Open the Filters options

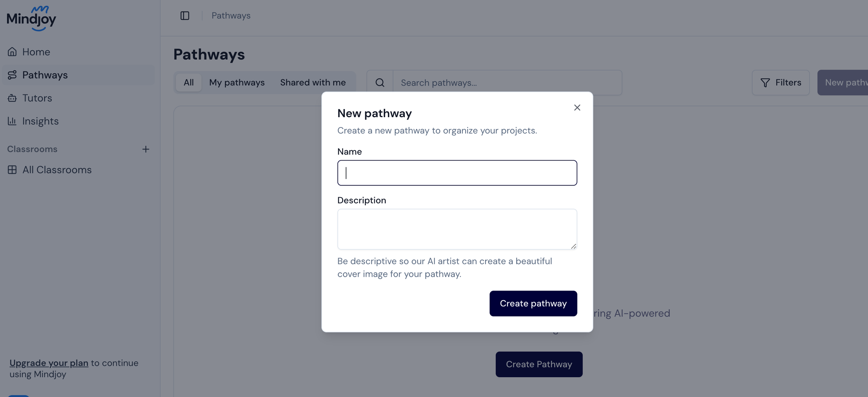click(781, 83)
